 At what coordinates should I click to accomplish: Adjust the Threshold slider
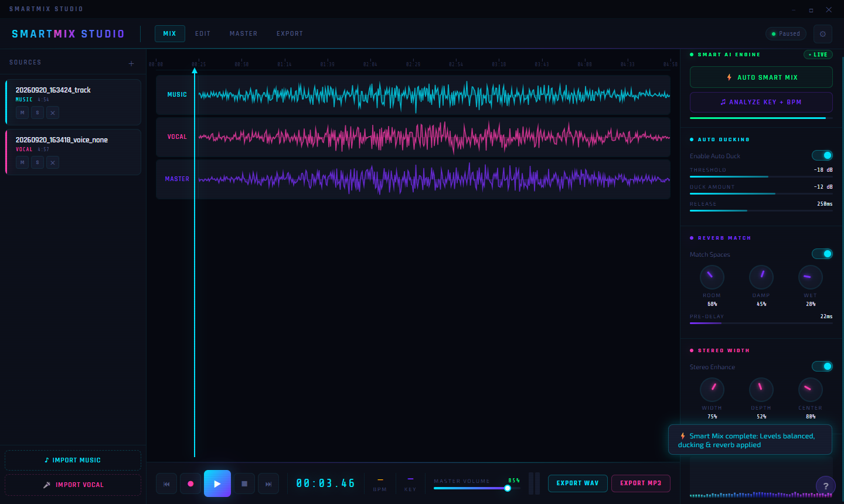(761, 176)
